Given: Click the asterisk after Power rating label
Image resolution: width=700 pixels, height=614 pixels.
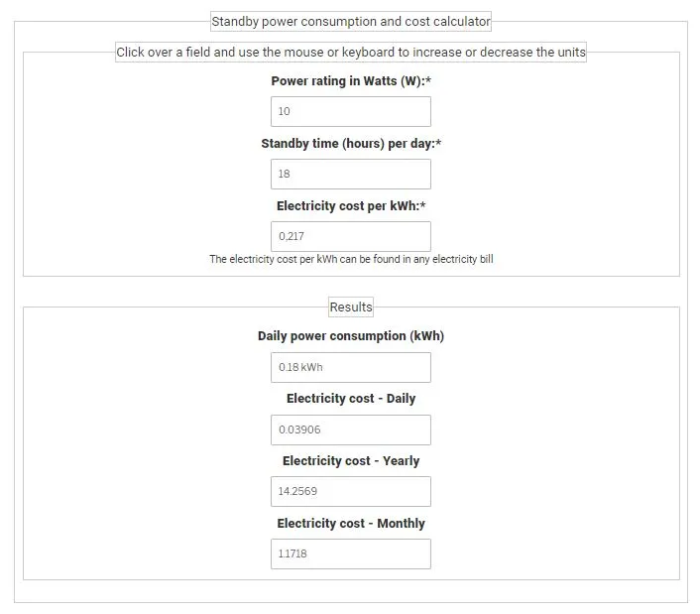Looking at the screenshot, I should [428, 80].
